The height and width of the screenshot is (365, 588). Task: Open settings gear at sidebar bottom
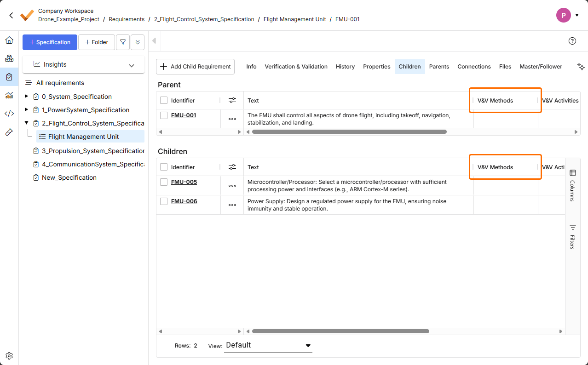[9, 356]
